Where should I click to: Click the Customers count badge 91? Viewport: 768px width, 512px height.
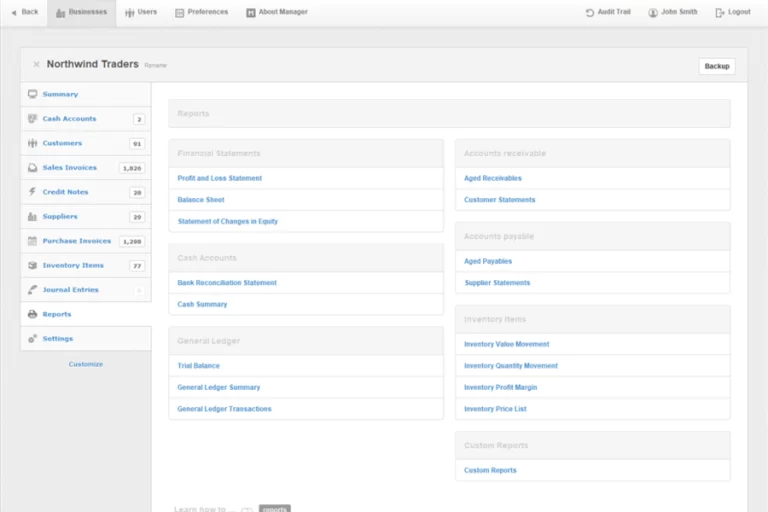pos(137,144)
